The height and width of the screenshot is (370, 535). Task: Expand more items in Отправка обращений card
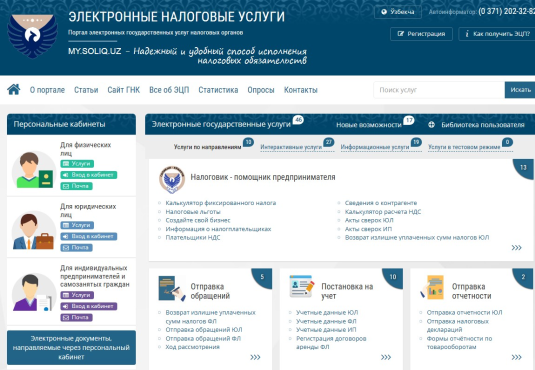click(255, 357)
